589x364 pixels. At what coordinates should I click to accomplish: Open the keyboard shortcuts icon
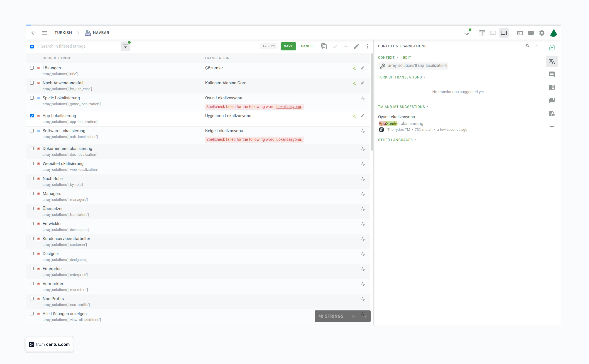coord(531,33)
